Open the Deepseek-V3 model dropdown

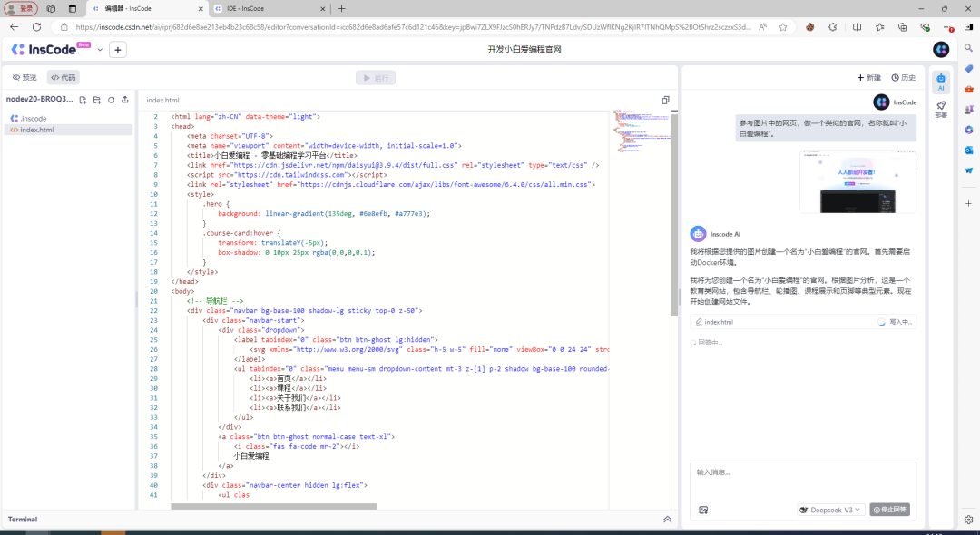(x=830, y=510)
